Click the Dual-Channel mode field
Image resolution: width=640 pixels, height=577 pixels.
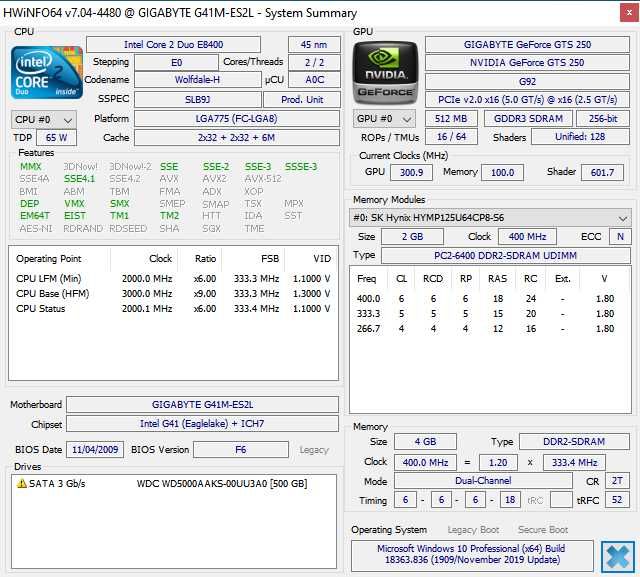[483, 481]
